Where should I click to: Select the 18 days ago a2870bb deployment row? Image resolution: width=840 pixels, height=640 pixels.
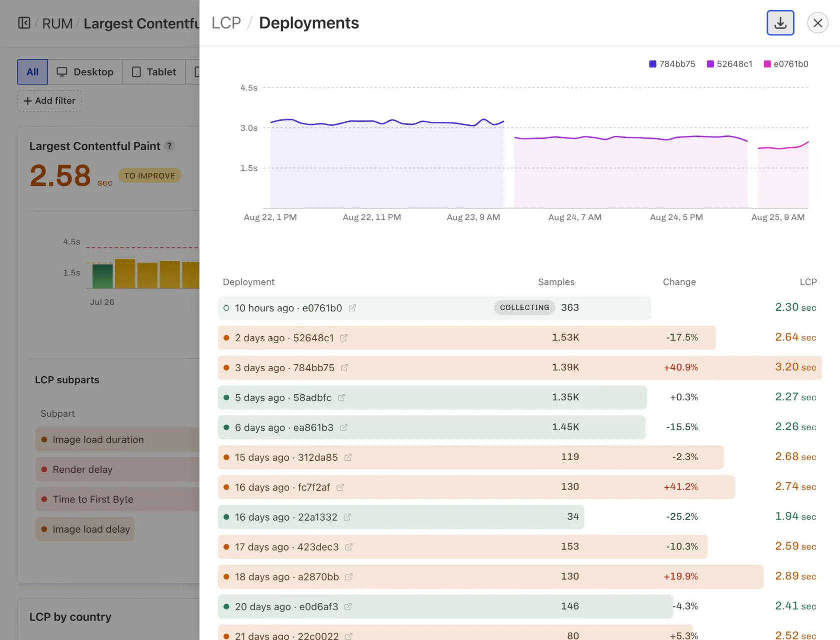[x=520, y=577]
